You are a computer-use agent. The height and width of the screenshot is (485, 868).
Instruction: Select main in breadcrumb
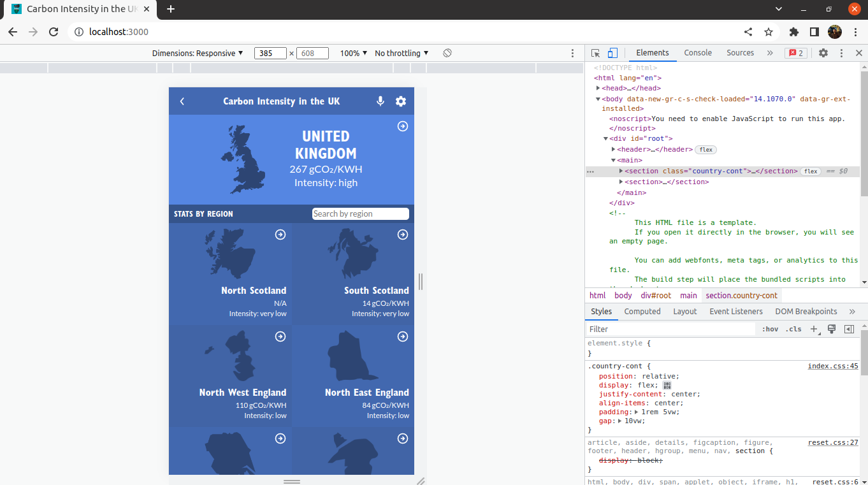688,295
